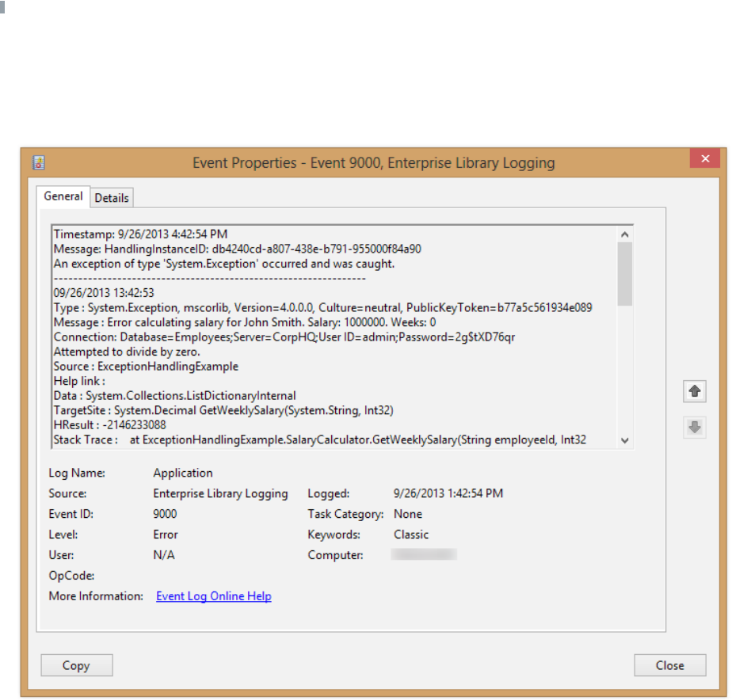The image size is (732, 700).
Task: Click the Level value 'Error'
Action: tap(166, 535)
